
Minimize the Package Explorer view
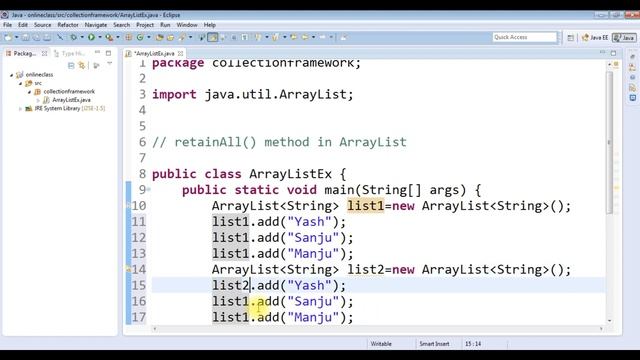[97, 53]
